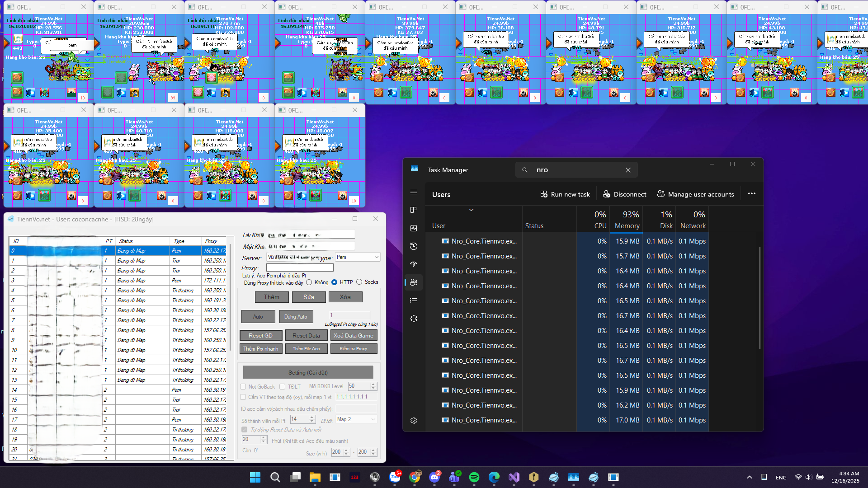
Task: Clear the nro search text
Action: (628, 170)
